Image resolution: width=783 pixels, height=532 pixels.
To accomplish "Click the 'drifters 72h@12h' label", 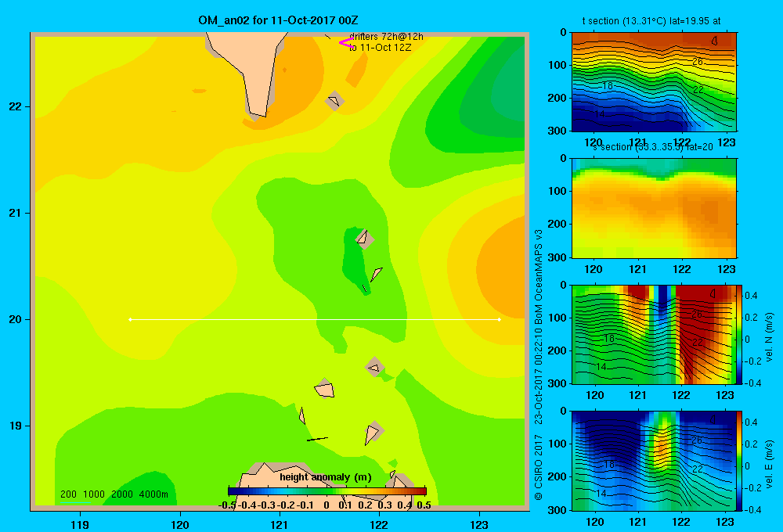I will (386, 37).
